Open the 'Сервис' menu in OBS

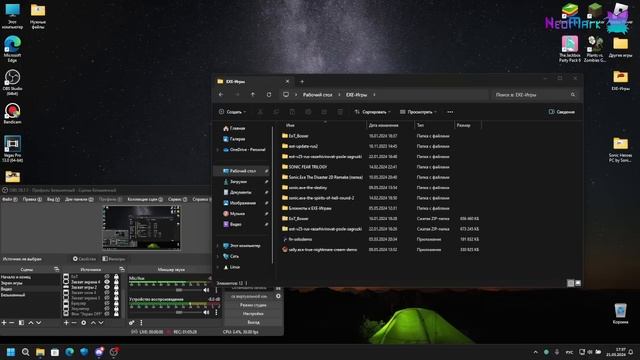click(178, 199)
